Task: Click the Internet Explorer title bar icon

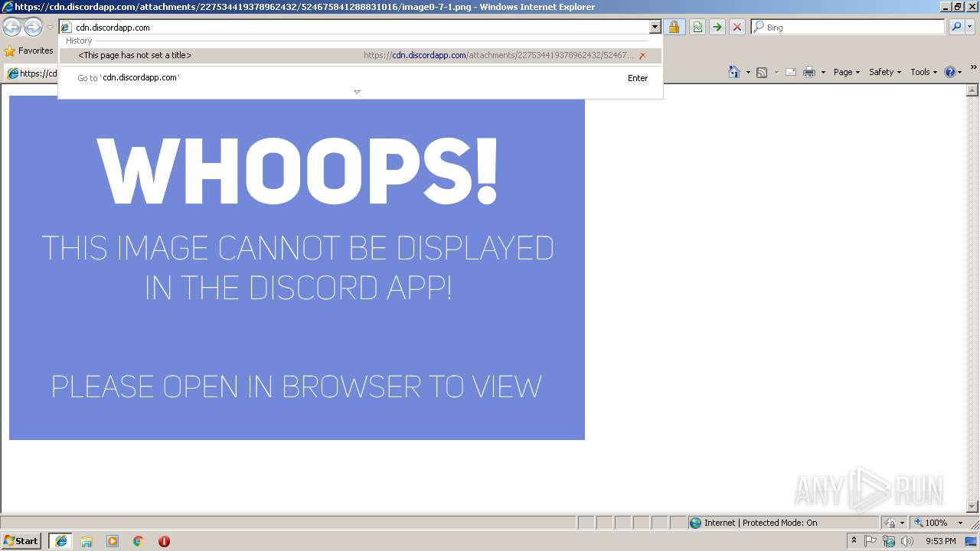Action: (7, 7)
